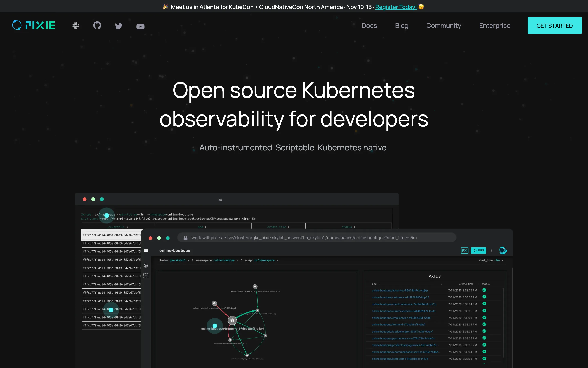
Task: Sort Pod List by the pod column header
Action: (x=374, y=284)
